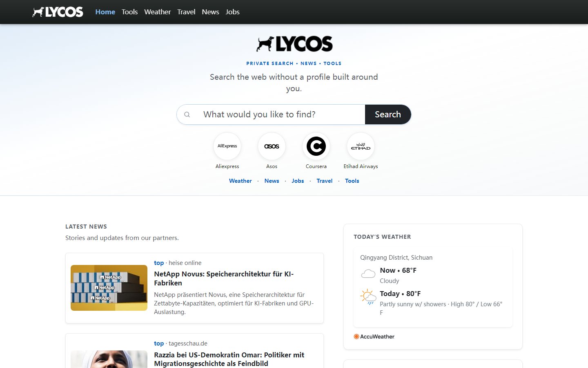This screenshot has width=588, height=368.
Task: Click the partly sunny showers weather icon
Action: point(368,297)
